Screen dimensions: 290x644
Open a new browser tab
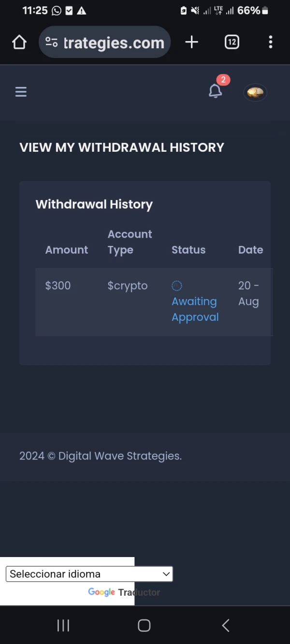tap(191, 43)
